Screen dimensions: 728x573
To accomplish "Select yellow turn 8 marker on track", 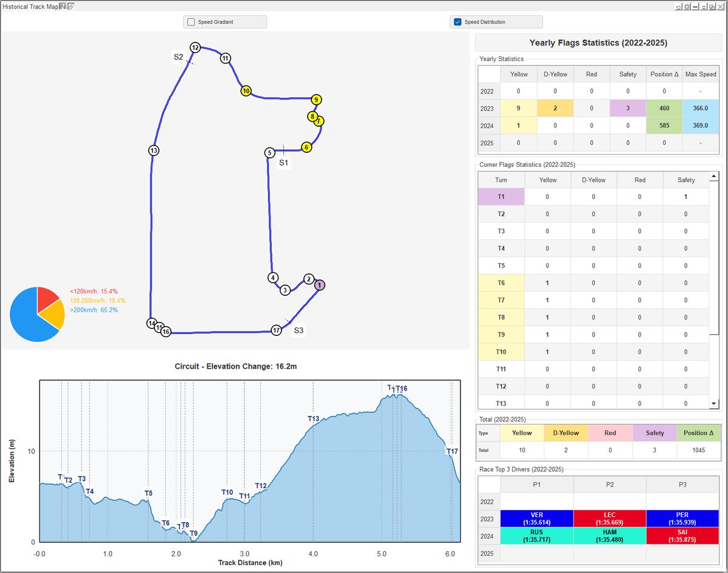I will (312, 116).
